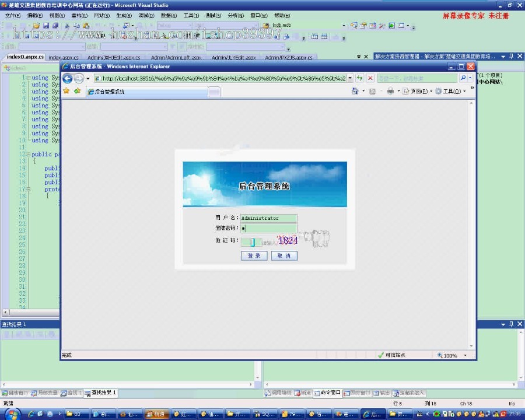525x420 pixels.
Task: Click Visual Studio Paste icon
Action: 86,25
